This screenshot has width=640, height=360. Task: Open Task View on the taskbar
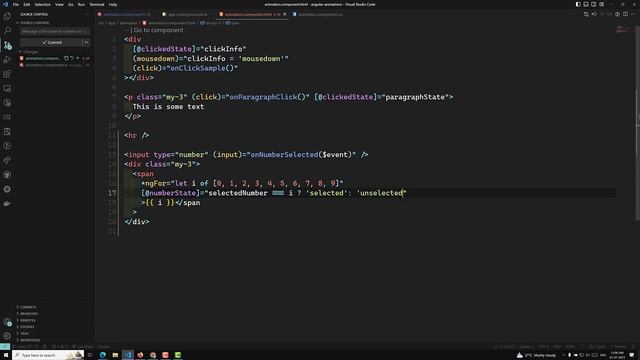click(90, 355)
